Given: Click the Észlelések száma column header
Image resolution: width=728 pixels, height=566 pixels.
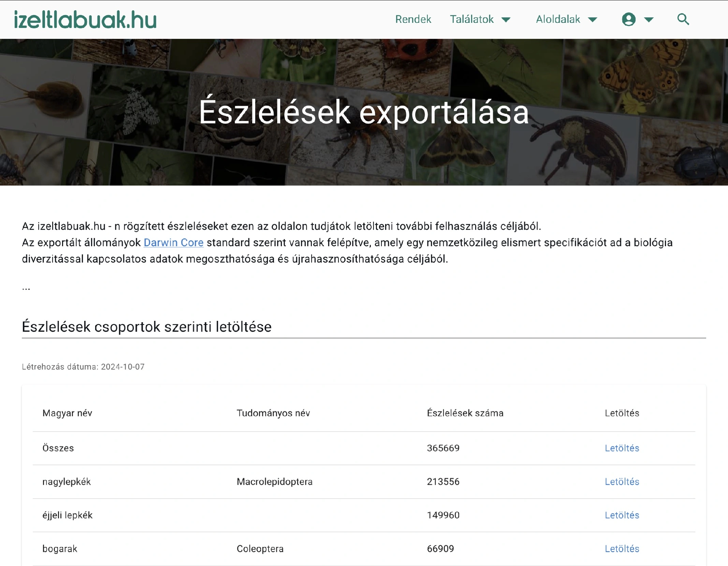Looking at the screenshot, I should [x=465, y=413].
